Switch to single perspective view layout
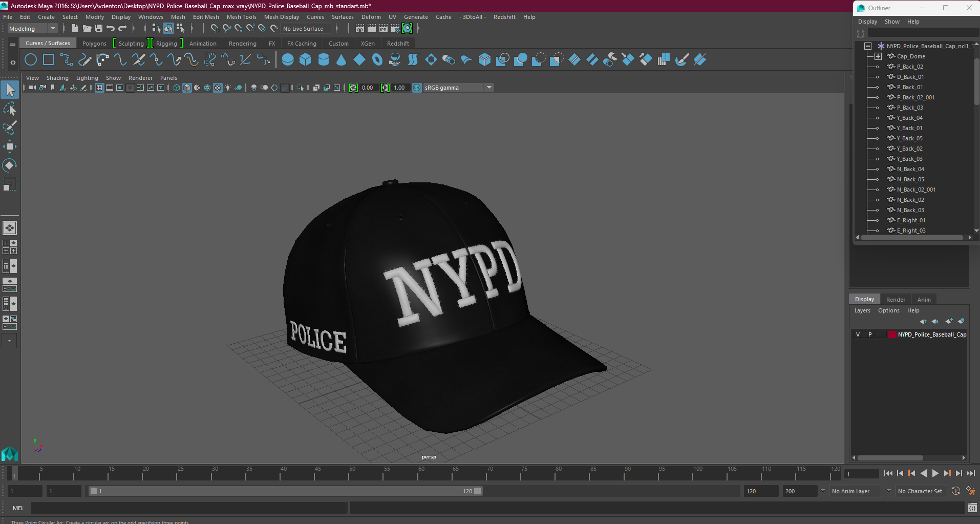 pyautogui.click(x=10, y=228)
